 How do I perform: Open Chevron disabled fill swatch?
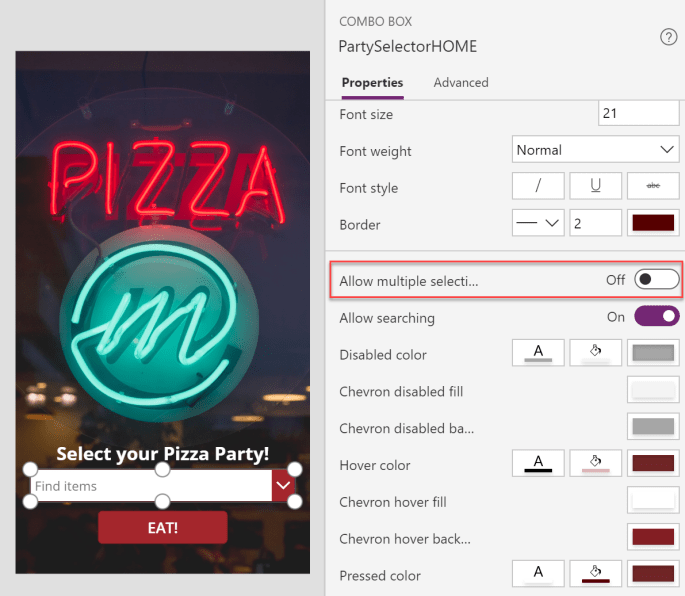point(653,389)
